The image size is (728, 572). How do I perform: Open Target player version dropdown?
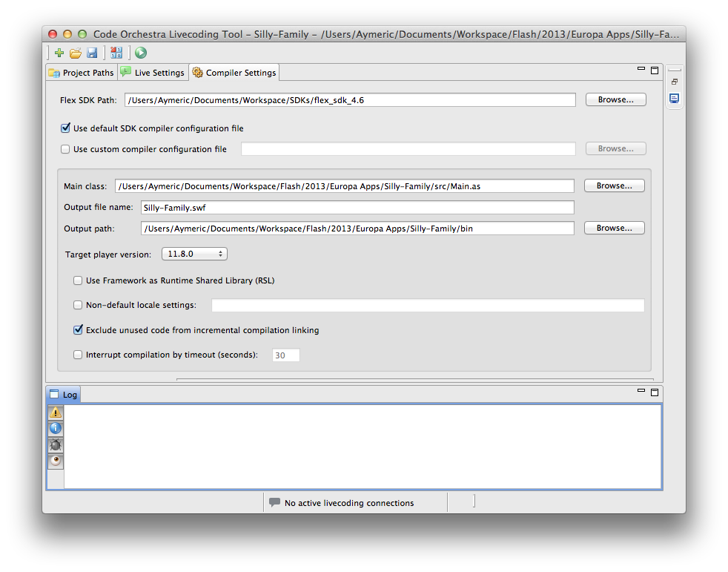point(194,254)
